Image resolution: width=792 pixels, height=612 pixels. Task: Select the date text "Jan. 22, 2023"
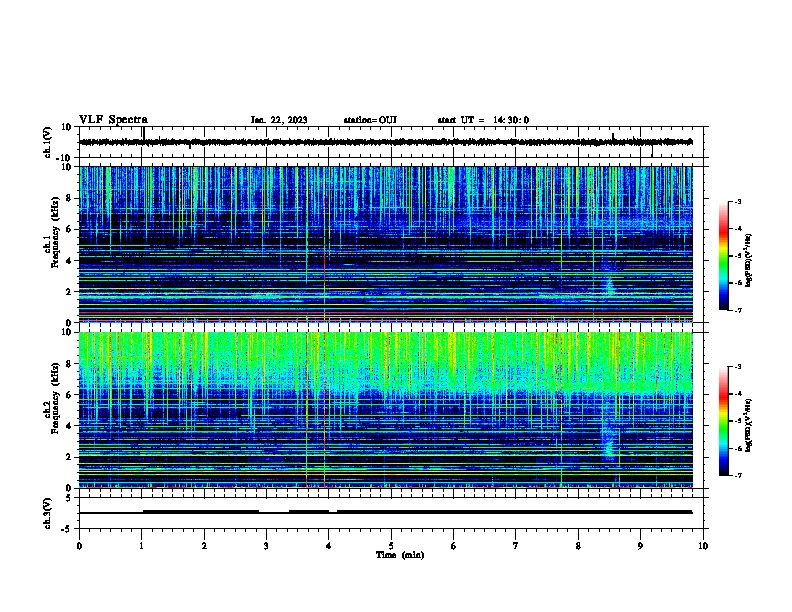click(x=279, y=120)
